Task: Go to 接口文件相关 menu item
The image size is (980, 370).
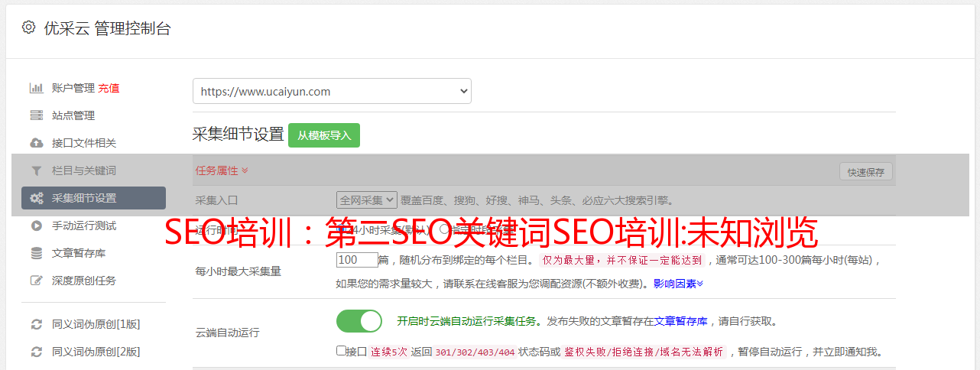Action: tap(84, 143)
